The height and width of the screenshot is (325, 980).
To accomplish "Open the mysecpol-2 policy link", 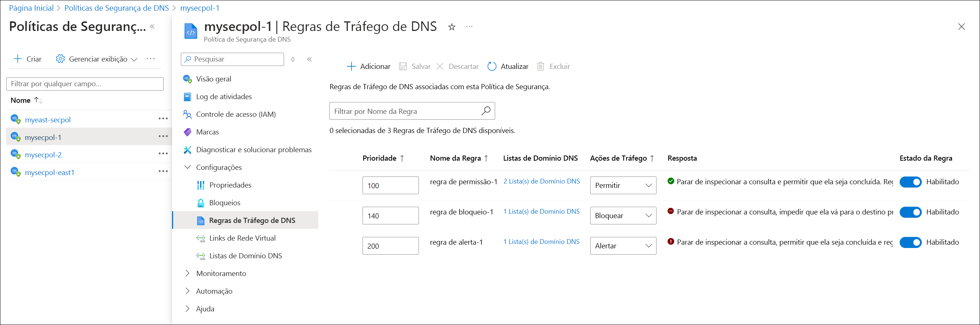I will pos(43,155).
